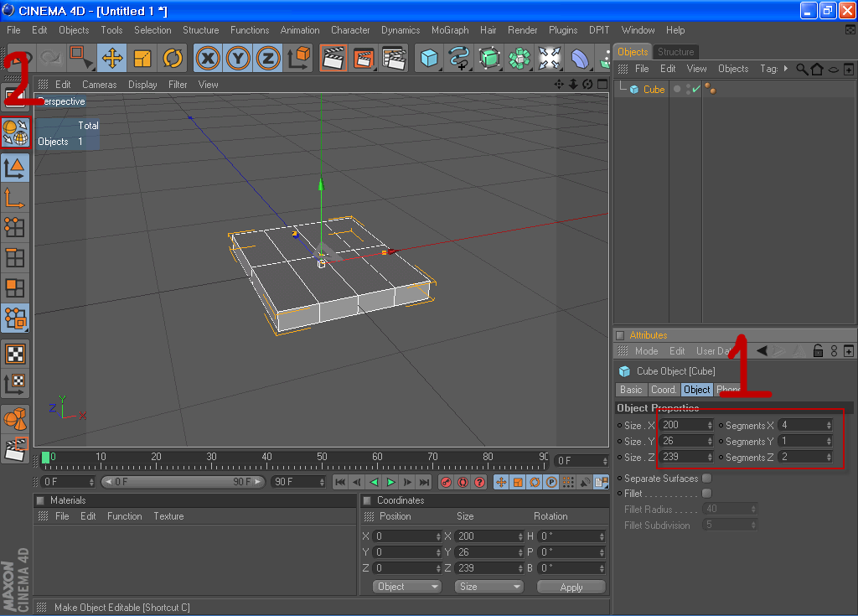
Task: Adjust the Segments Z stepper arrows
Action: click(829, 457)
